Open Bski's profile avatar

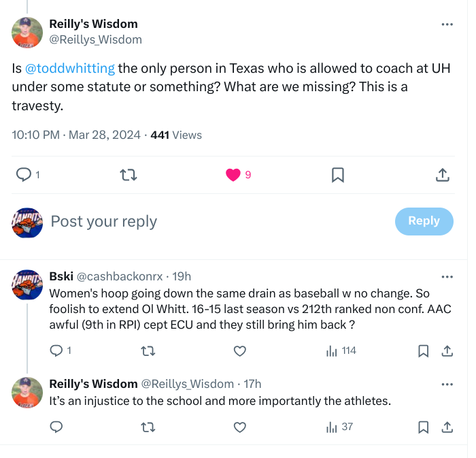point(27,285)
